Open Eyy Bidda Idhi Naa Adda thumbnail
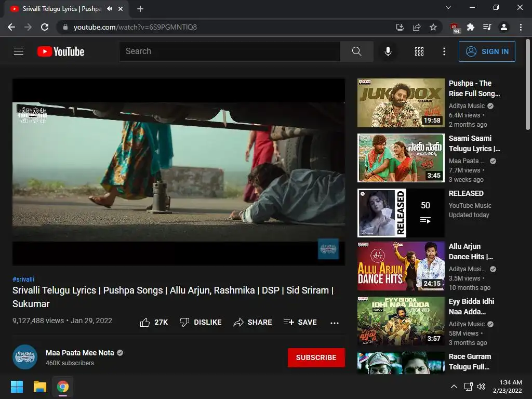This screenshot has height=399, width=532. (401, 321)
